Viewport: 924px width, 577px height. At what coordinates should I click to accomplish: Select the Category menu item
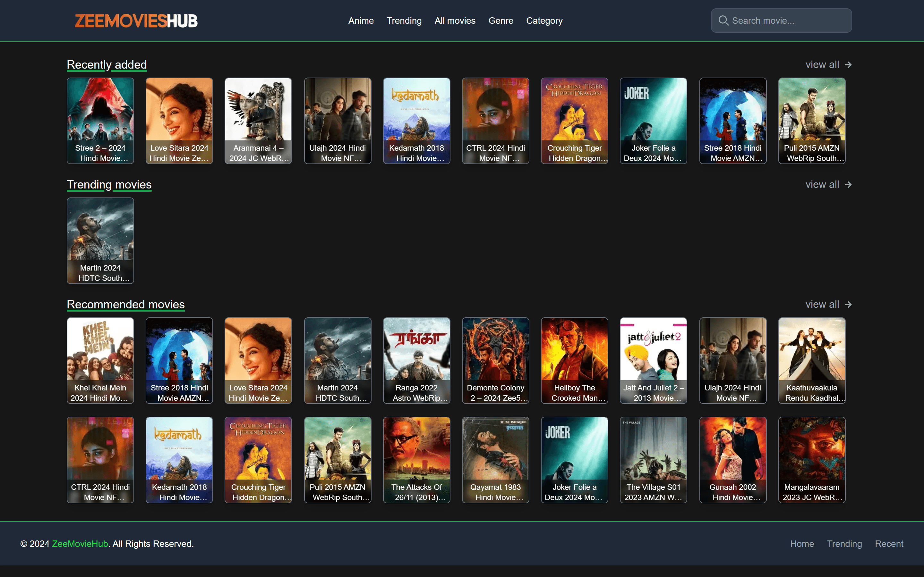pyautogui.click(x=544, y=21)
